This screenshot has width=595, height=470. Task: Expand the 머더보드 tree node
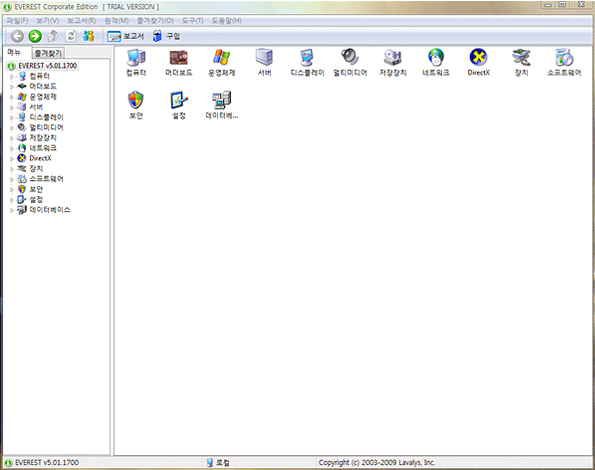pyautogui.click(x=11, y=86)
